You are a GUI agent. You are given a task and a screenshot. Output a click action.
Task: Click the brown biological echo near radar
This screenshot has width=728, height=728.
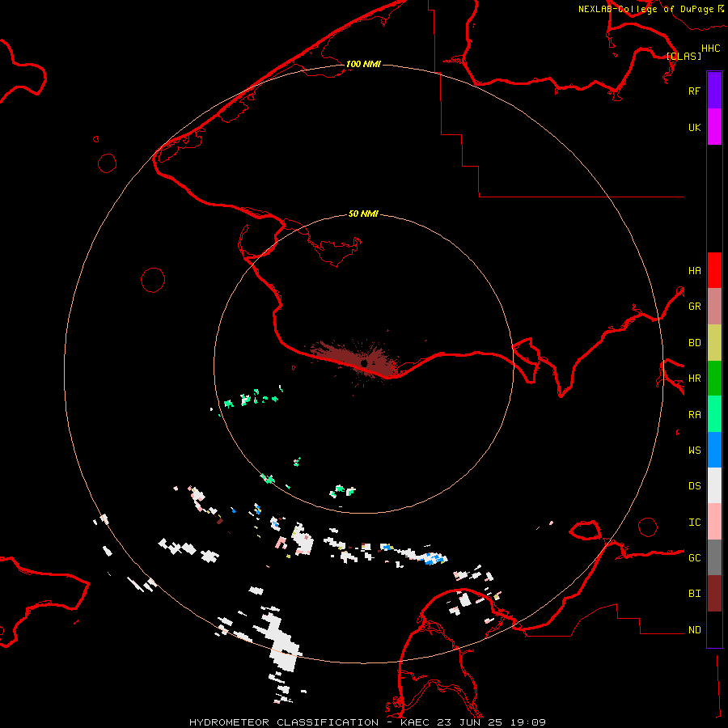point(355,358)
